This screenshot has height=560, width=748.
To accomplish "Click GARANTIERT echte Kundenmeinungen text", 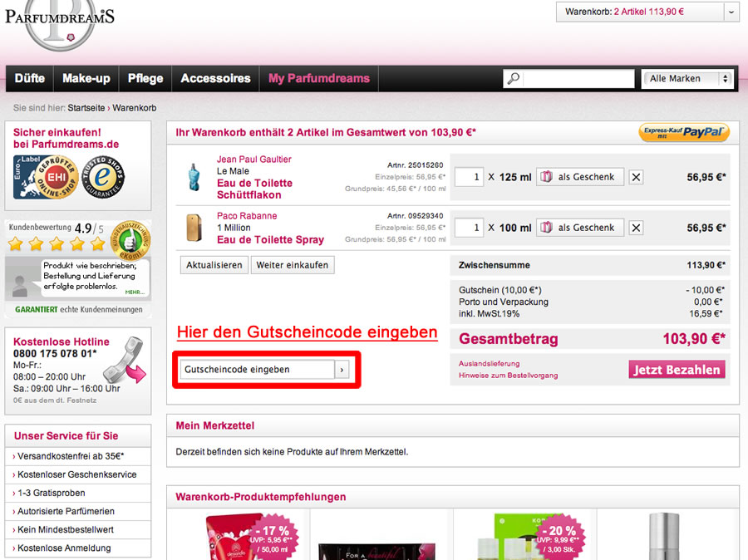I will 79,310.
